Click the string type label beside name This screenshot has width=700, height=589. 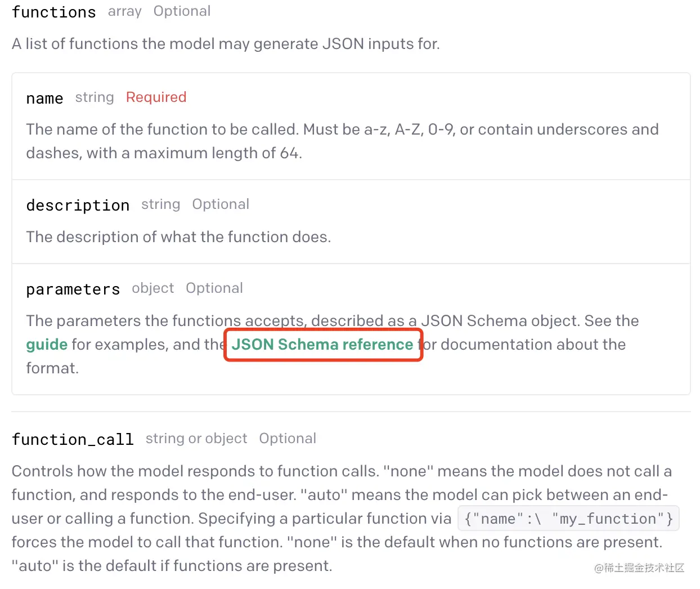pos(95,97)
